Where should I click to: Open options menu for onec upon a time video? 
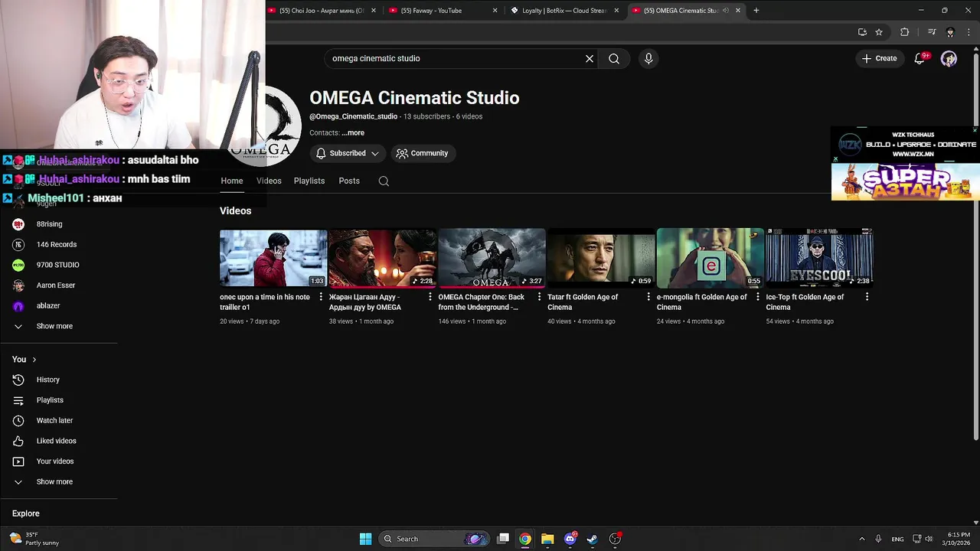point(321,297)
